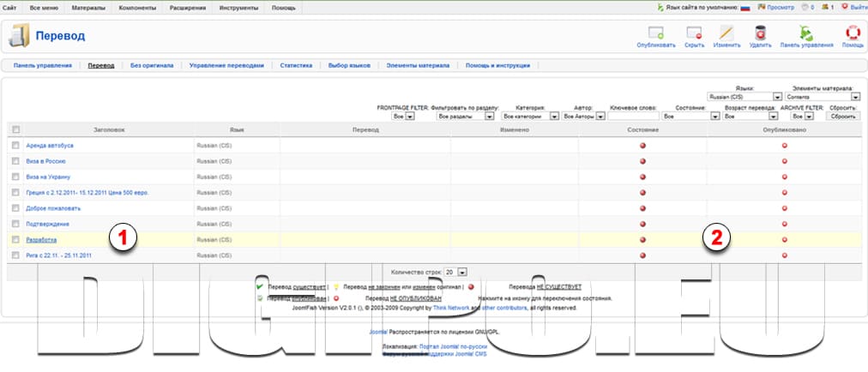
Task: Click the Выйти logout link
Action: click(x=858, y=7)
